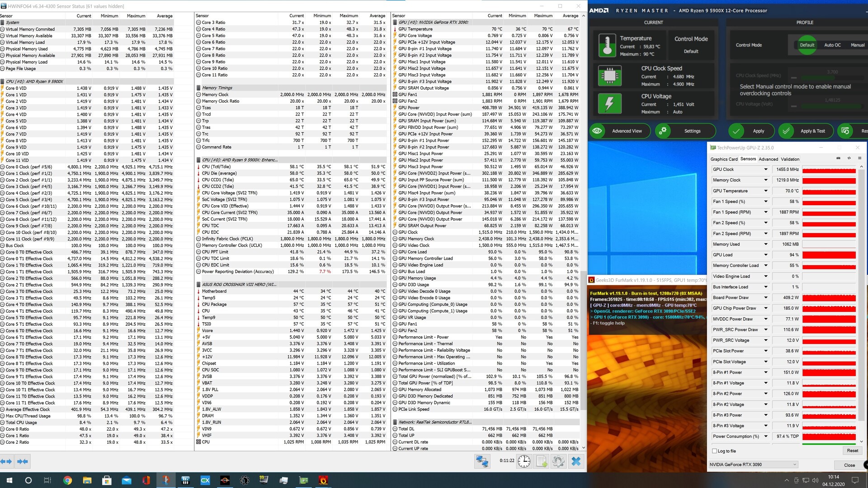Click the logging sheet icon with plus
Screen dimensions: 868x488
[x=541, y=461]
